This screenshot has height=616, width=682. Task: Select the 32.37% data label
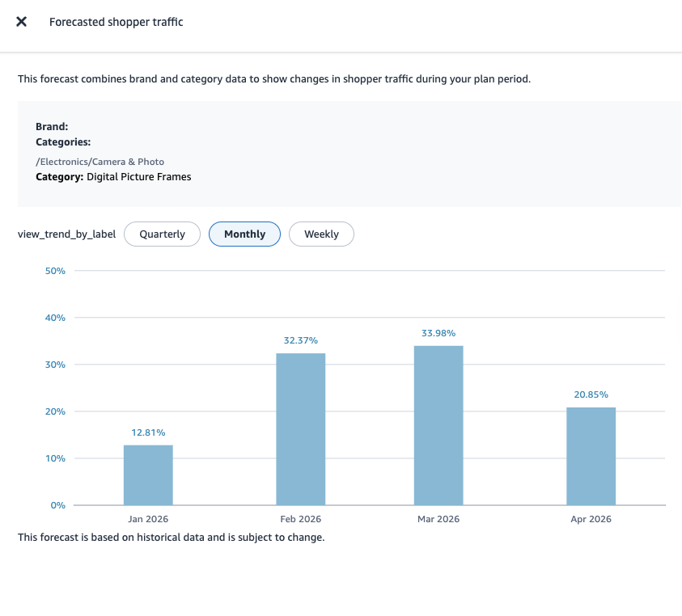[300, 340]
